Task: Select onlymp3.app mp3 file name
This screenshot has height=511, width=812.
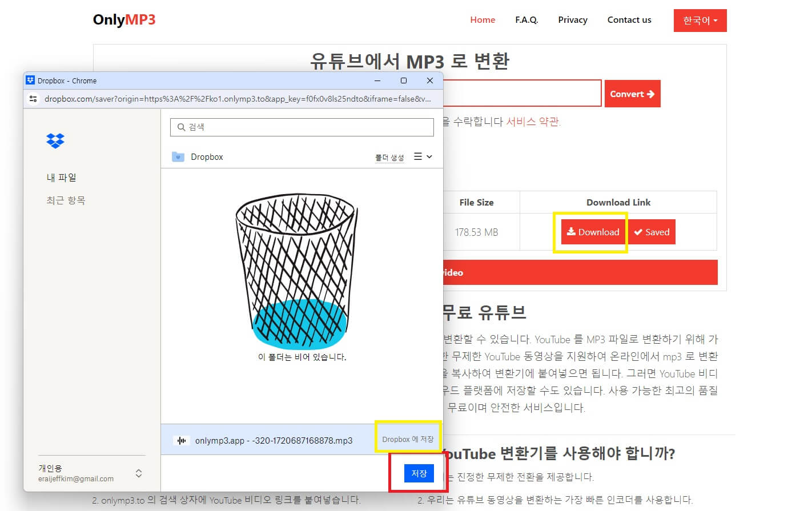Action: [x=274, y=440]
